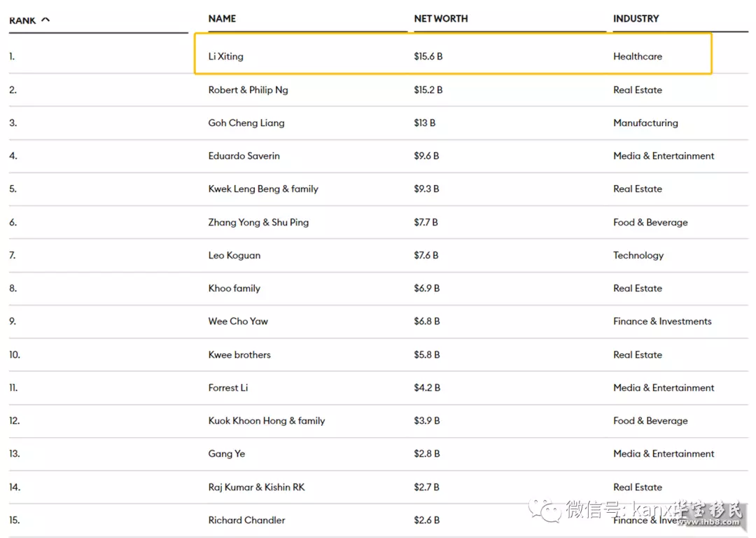Image resolution: width=756 pixels, height=538 pixels.
Task: Select Food & Beverage in Kuok Khoon Hong row
Action: pyautogui.click(x=650, y=421)
